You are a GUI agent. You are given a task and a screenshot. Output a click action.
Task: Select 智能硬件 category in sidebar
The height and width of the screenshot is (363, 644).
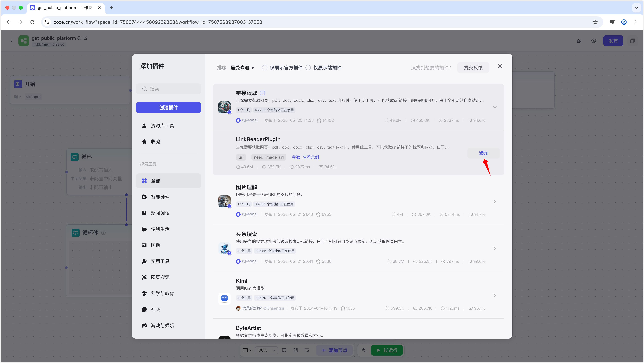[x=160, y=197]
